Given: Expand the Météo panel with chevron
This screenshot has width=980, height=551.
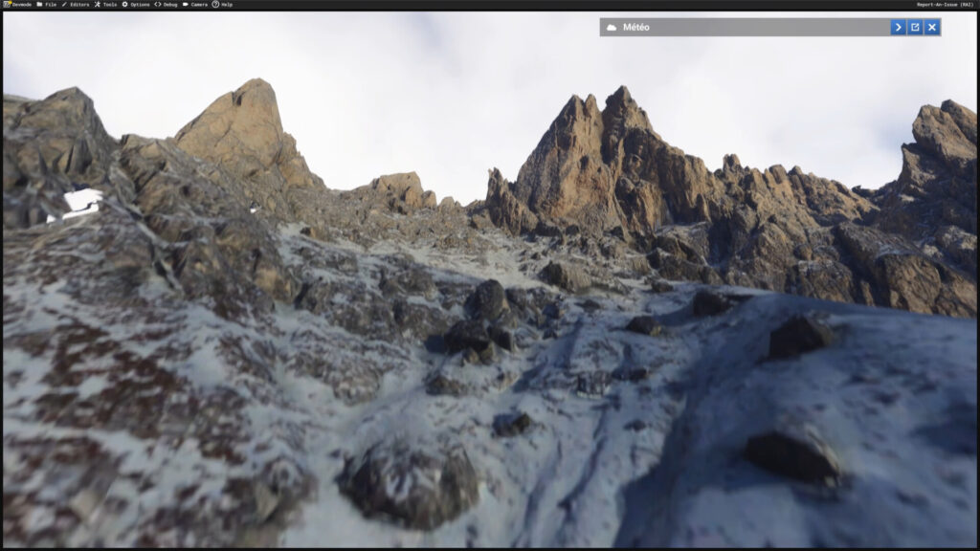Looking at the screenshot, I should (x=898, y=27).
